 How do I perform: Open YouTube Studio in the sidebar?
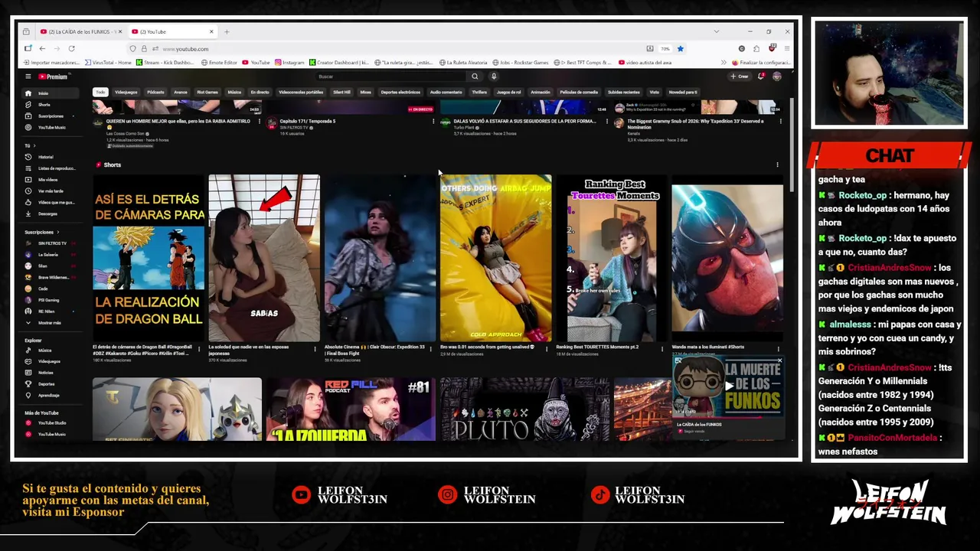[51, 423]
